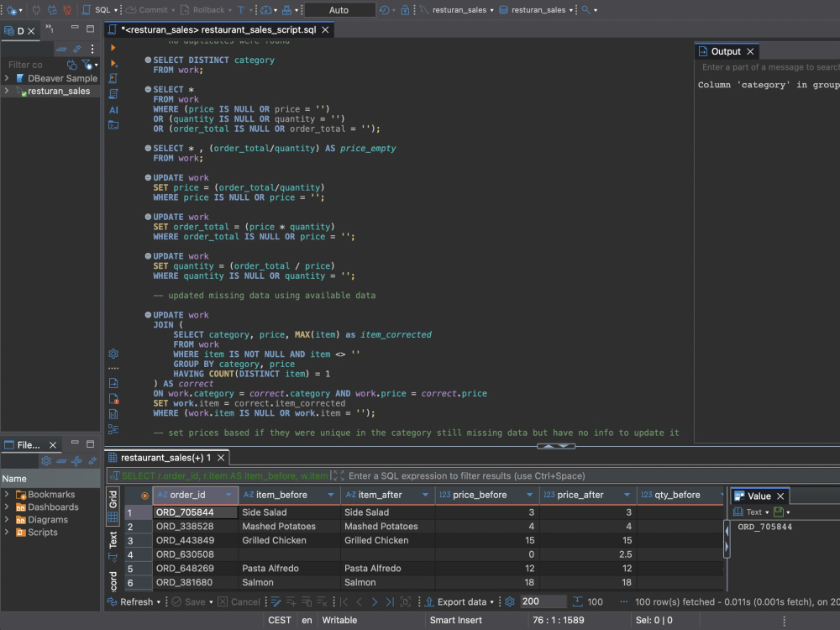This screenshot has height=630, width=840.
Task: Click the Rollback button
Action: click(203, 9)
